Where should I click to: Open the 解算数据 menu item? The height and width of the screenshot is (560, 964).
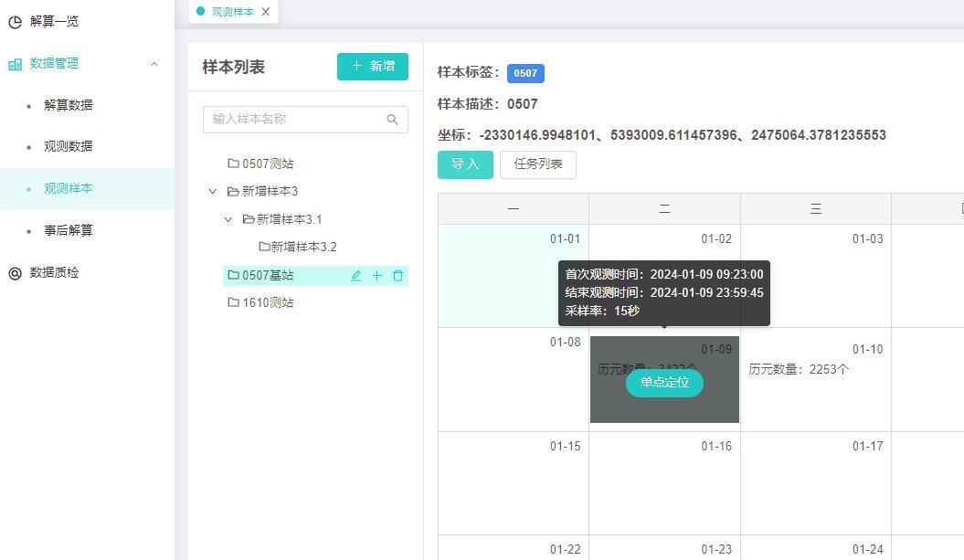click(68, 105)
